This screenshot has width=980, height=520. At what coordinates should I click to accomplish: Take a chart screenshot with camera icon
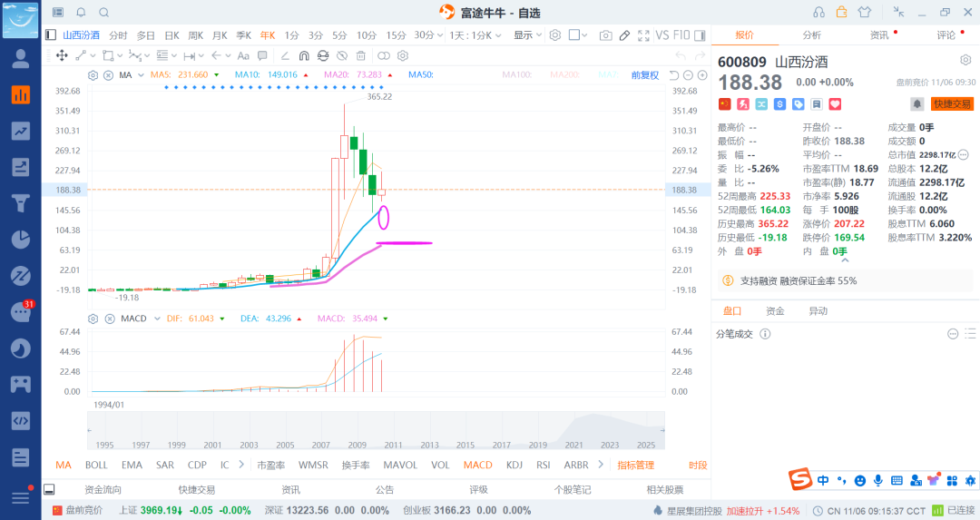click(605, 35)
